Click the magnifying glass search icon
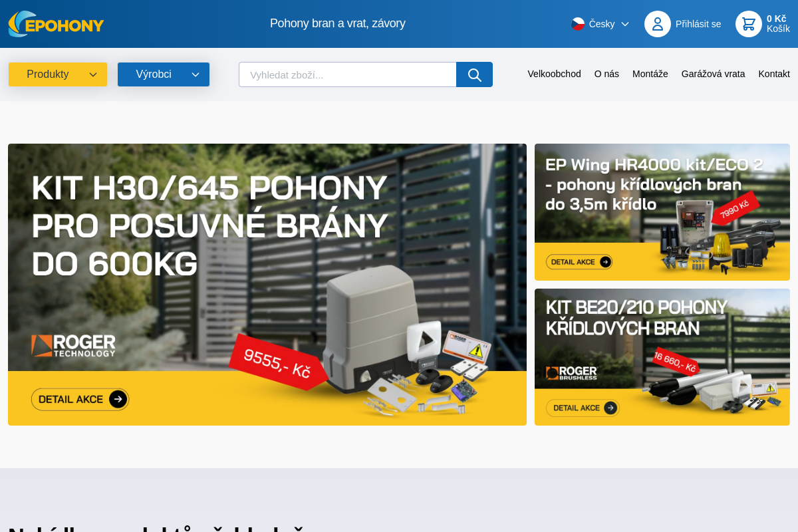 click(474, 74)
